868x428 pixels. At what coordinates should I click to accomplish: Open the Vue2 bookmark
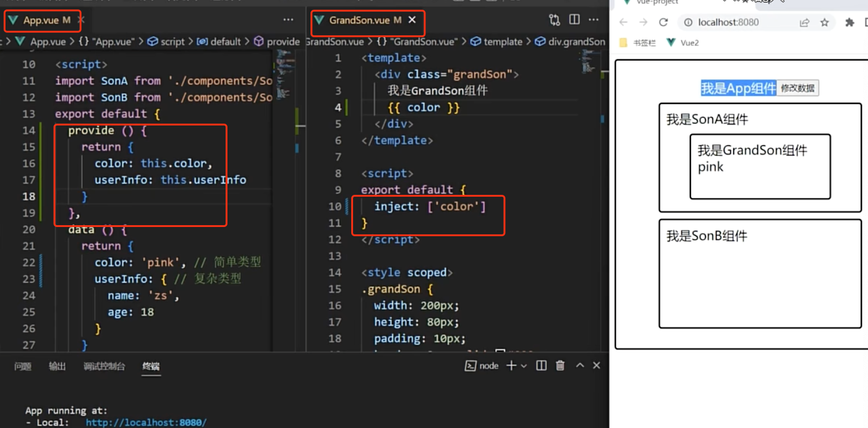(682, 43)
